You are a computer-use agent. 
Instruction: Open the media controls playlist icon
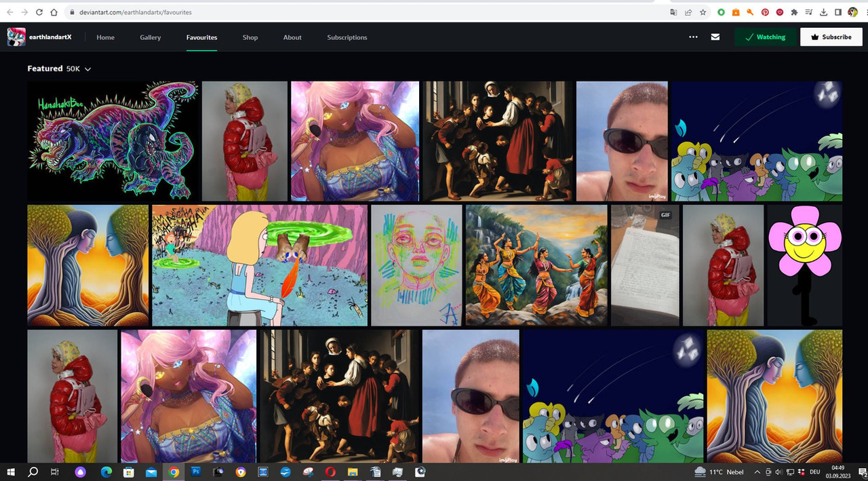coord(809,12)
